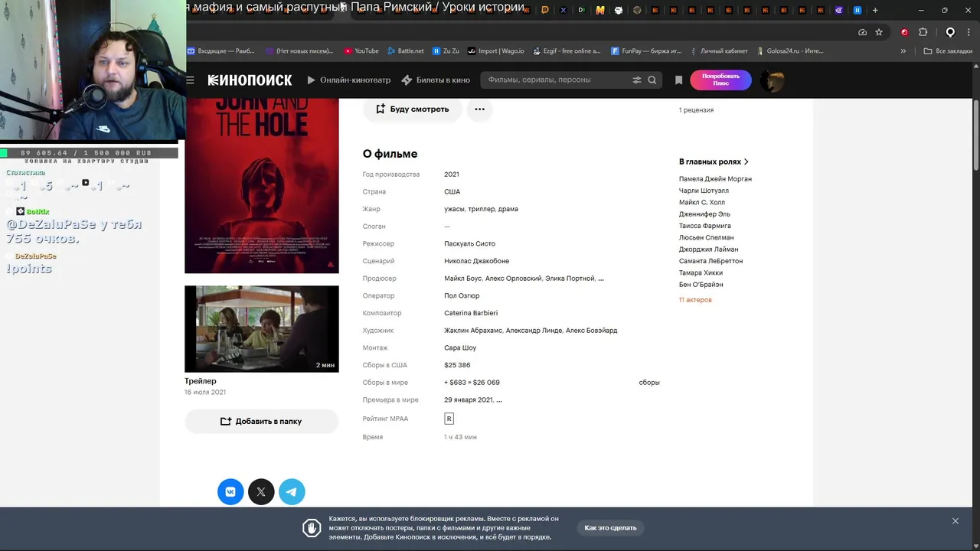Open actor Таисса Фармига
Image resolution: width=980 pixels, height=551 pixels.
[704, 226]
